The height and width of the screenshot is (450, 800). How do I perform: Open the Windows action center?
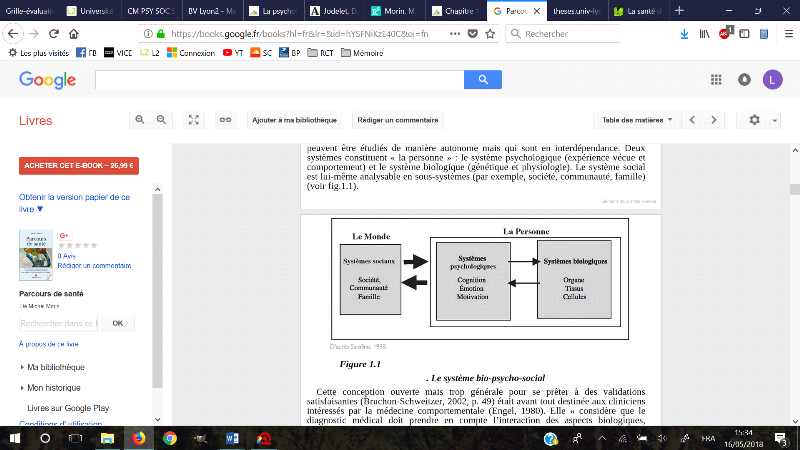click(781, 438)
